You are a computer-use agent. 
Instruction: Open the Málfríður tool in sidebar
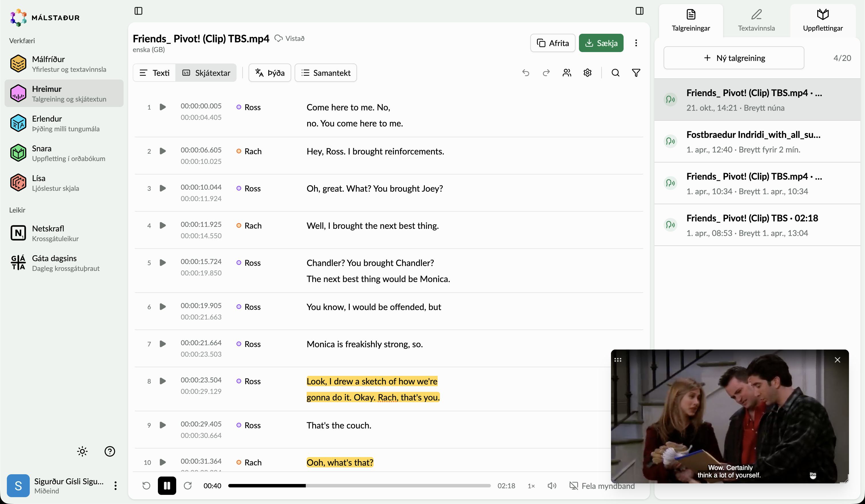64,64
